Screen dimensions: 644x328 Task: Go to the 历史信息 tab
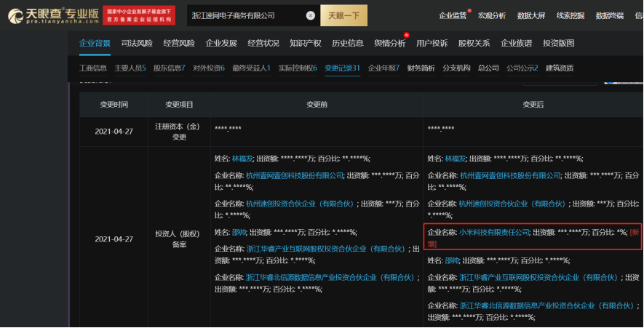point(348,43)
